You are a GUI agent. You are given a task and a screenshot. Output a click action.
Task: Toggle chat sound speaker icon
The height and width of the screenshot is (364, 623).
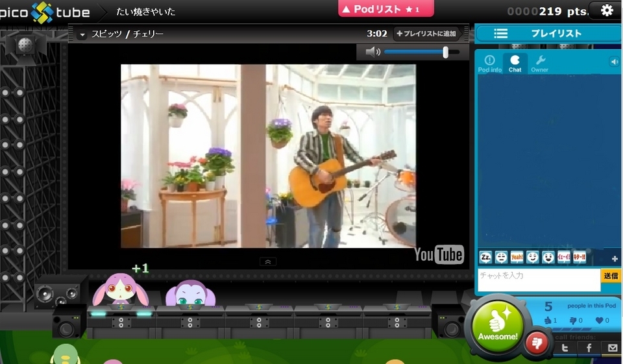point(615,62)
